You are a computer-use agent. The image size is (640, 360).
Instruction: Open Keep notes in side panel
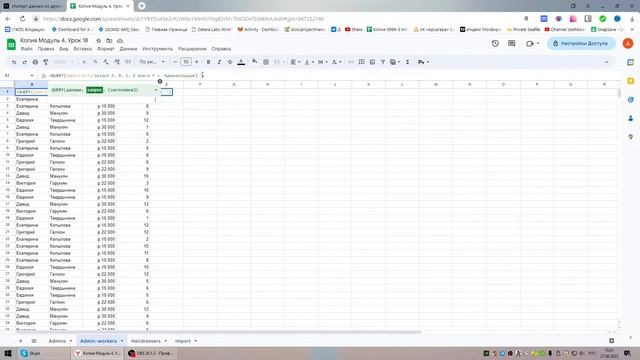(631, 81)
